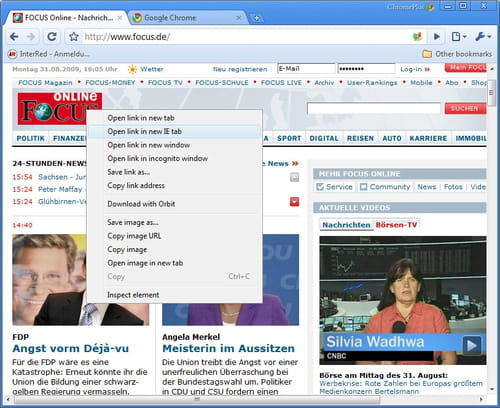Click the gray up arrow in news ticker
Screen dimensions: 500x408
tap(294, 177)
